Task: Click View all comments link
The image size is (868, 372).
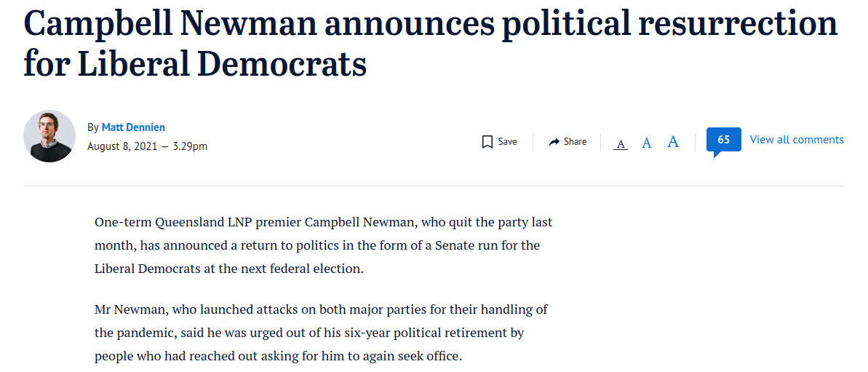Action: coord(797,140)
